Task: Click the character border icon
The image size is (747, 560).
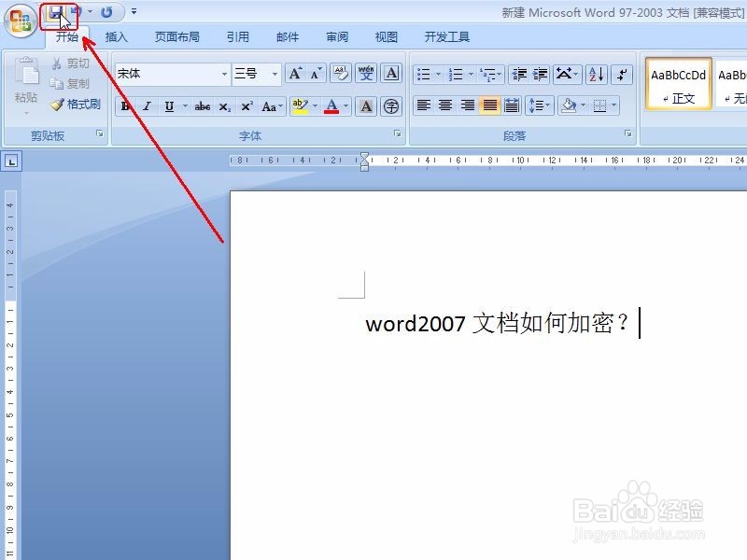Action: 391,74
